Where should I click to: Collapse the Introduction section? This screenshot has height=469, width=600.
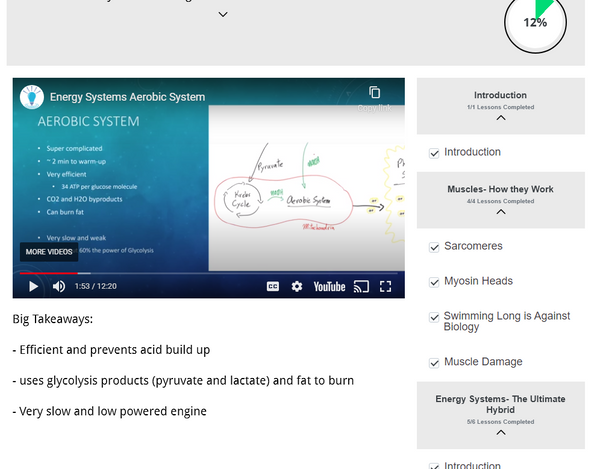501,118
